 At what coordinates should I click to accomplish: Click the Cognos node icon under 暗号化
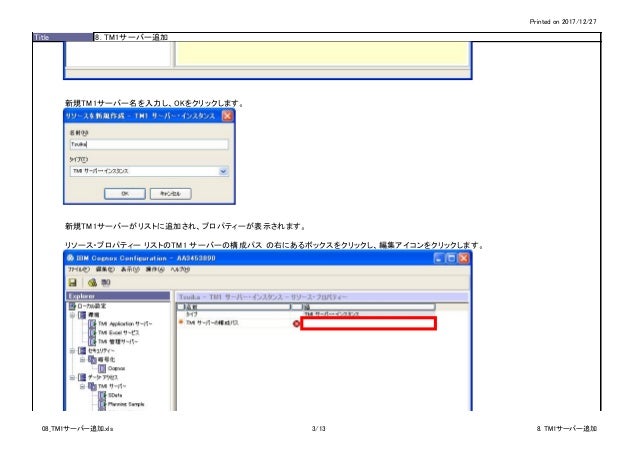tap(102, 368)
